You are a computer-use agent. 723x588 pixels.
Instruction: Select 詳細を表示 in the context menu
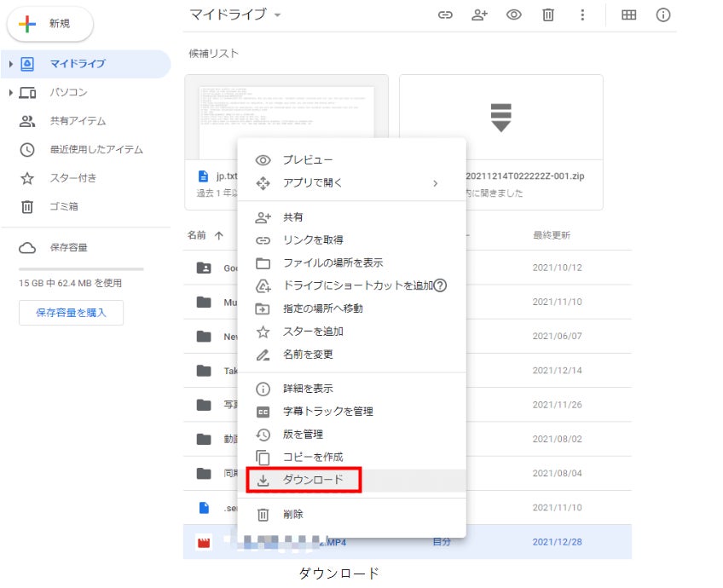[352, 389]
